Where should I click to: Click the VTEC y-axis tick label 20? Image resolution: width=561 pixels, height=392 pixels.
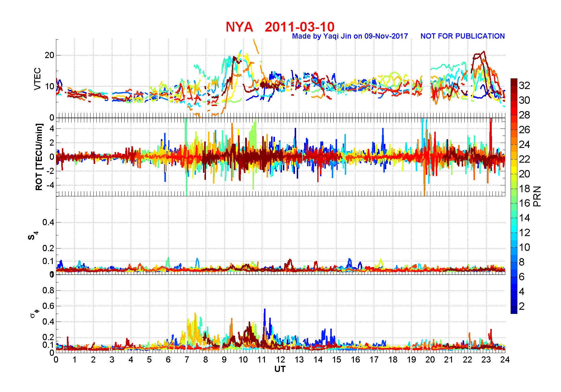coord(49,55)
